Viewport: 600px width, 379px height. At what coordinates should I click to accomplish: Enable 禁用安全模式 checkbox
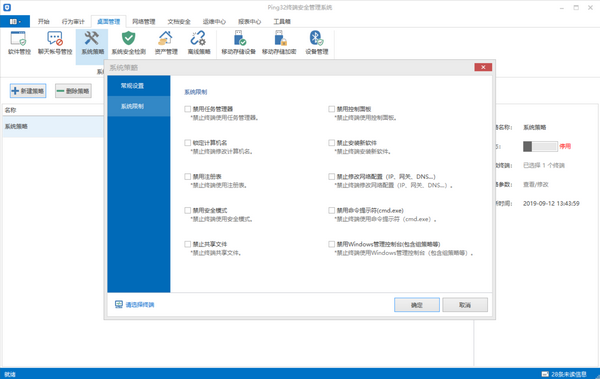coord(188,210)
